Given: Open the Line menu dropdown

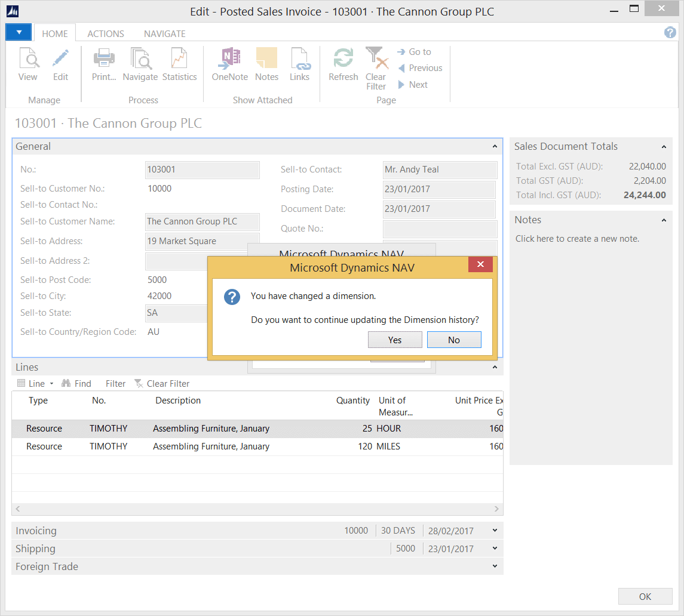Looking at the screenshot, I should coord(35,384).
